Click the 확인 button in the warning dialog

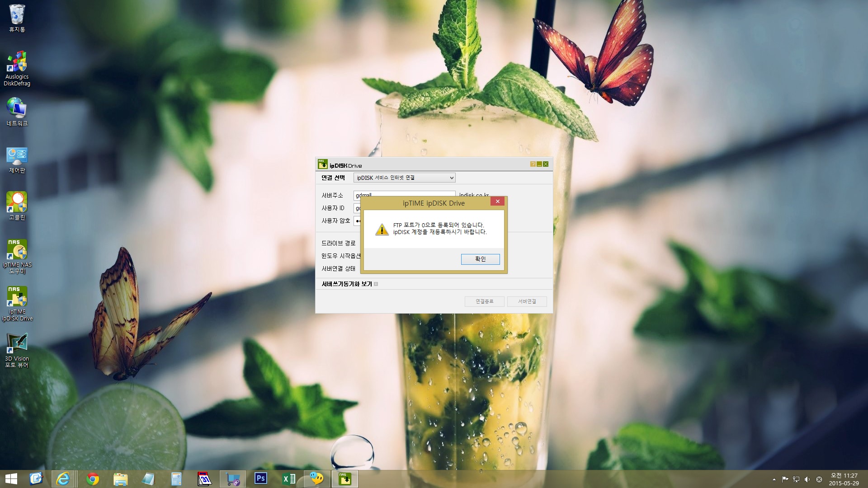coord(480,259)
